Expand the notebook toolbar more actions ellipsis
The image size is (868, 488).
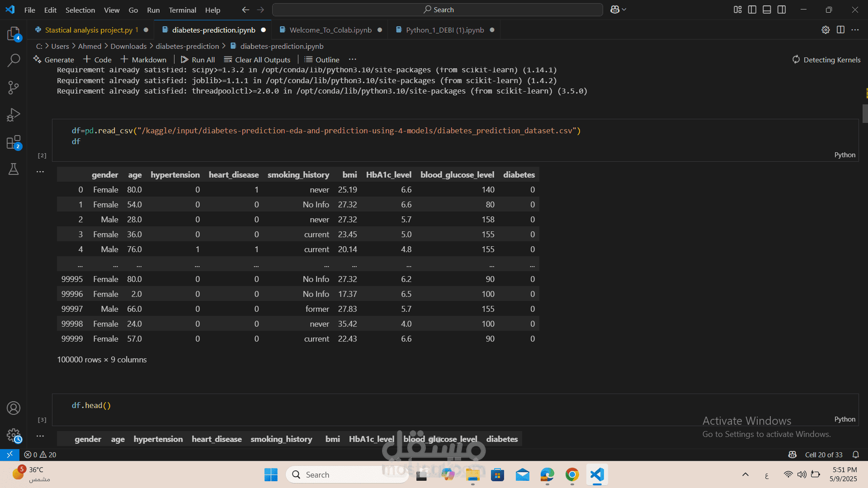353,60
